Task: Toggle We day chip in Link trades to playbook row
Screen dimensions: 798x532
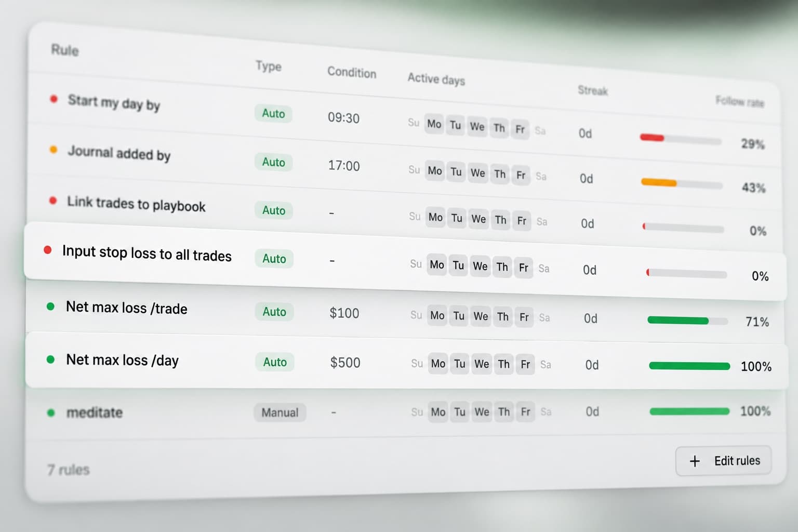Action: (478, 219)
